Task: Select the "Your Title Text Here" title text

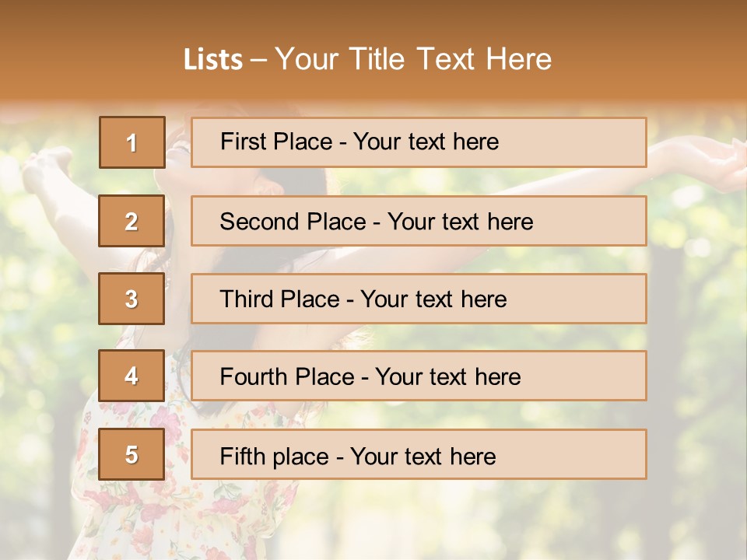Action: coord(413,60)
